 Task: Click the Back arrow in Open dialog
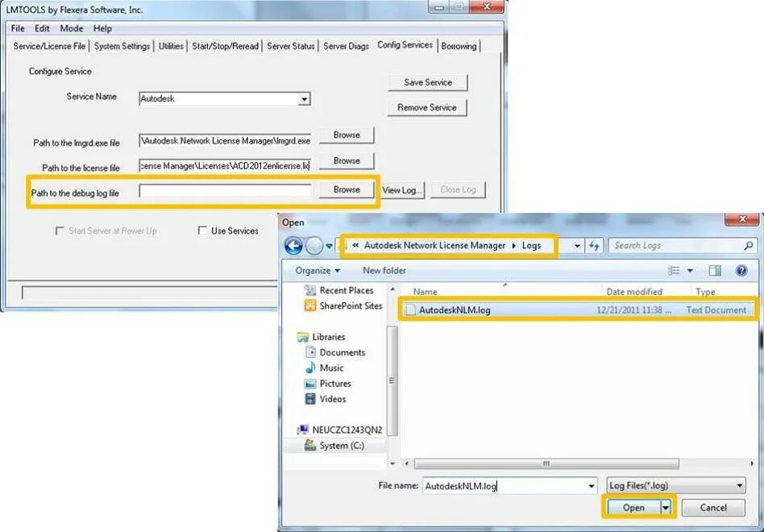pos(293,246)
